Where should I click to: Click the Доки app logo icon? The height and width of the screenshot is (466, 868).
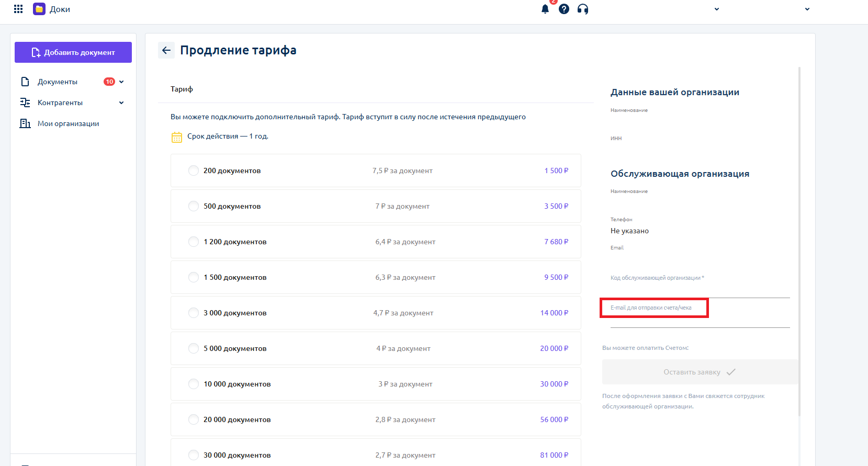(x=39, y=9)
